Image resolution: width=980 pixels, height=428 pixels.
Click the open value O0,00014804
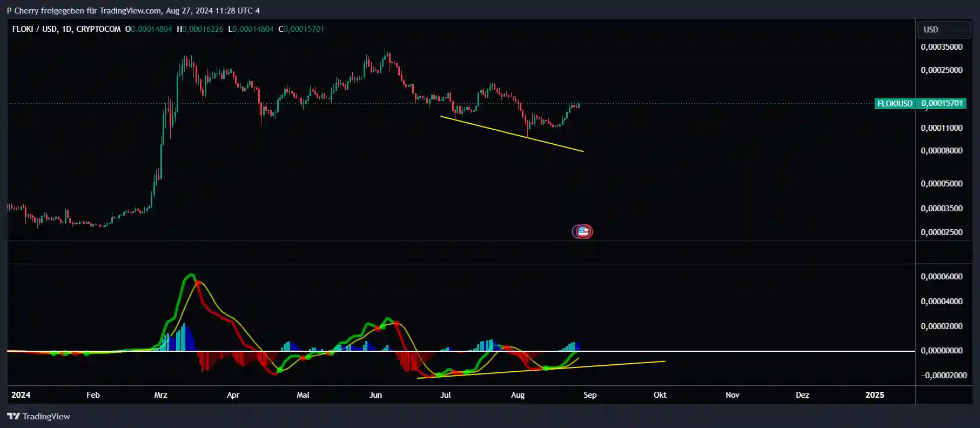pos(149,29)
